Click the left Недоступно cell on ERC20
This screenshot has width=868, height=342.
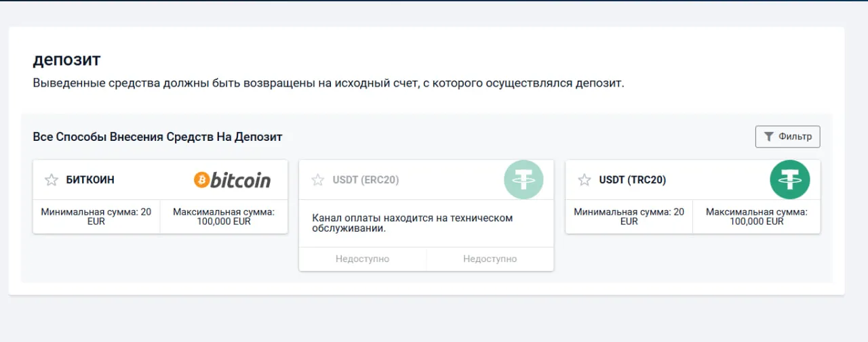[362, 259]
